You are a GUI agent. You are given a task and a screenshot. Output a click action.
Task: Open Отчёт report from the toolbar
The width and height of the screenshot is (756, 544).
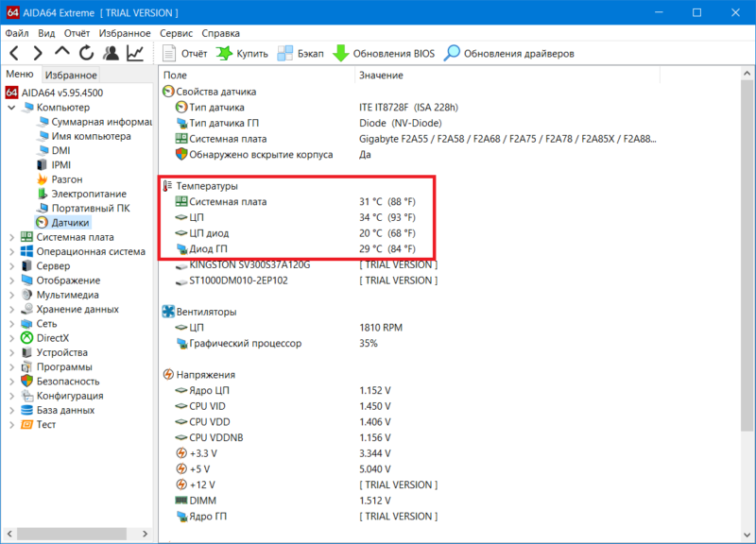coord(183,54)
